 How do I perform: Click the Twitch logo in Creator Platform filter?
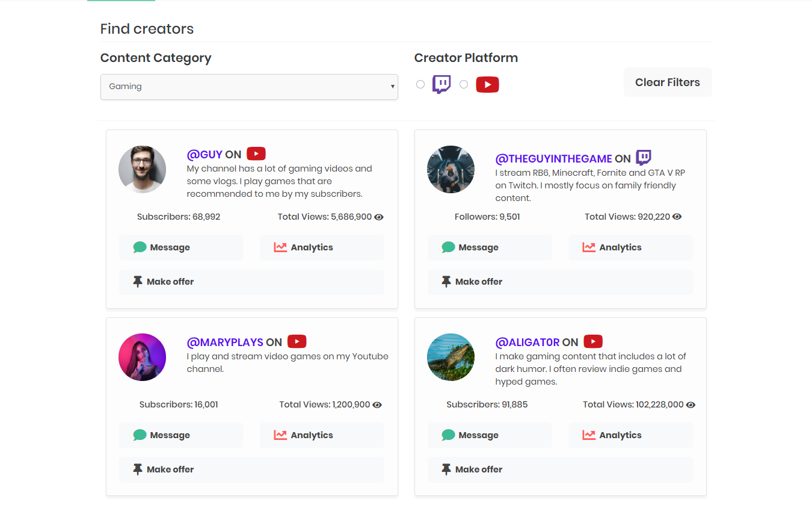441,84
